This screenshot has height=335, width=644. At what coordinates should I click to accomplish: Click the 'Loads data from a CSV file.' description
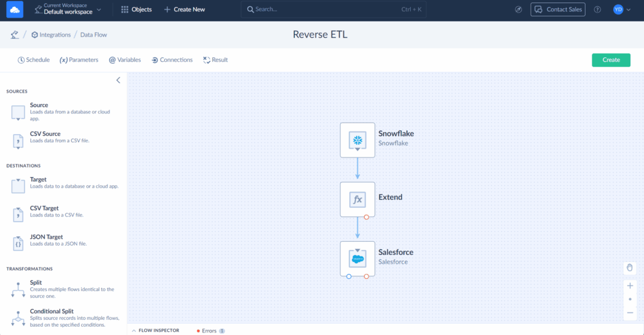pos(60,140)
